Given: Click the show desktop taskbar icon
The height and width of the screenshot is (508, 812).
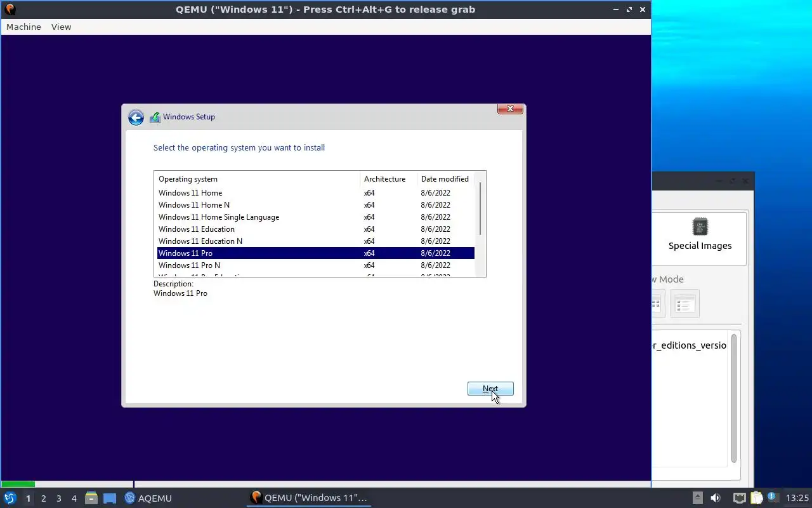Looking at the screenshot, I should tap(110, 498).
